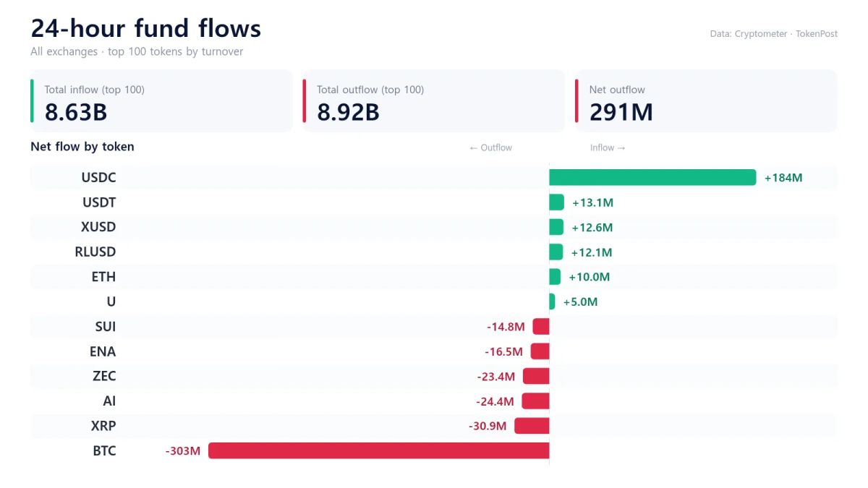
Task: Click the green ETH inflow bar
Action: coord(555,277)
